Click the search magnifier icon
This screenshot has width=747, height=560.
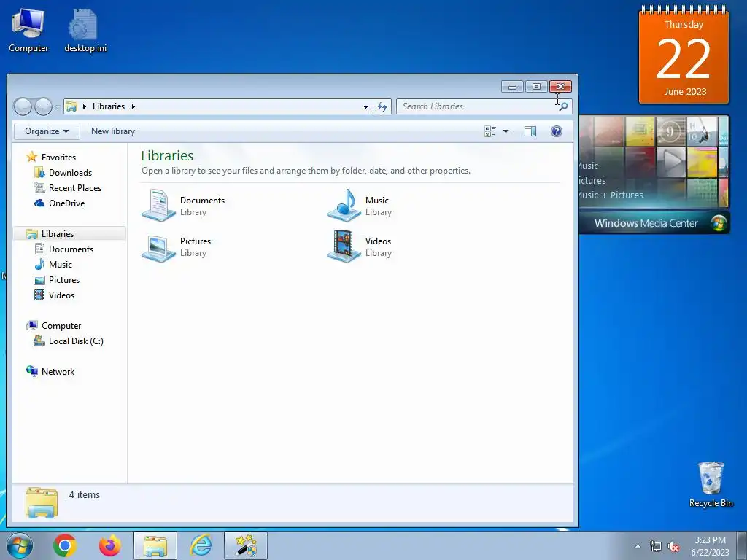pyautogui.click(x=563, y=106)
